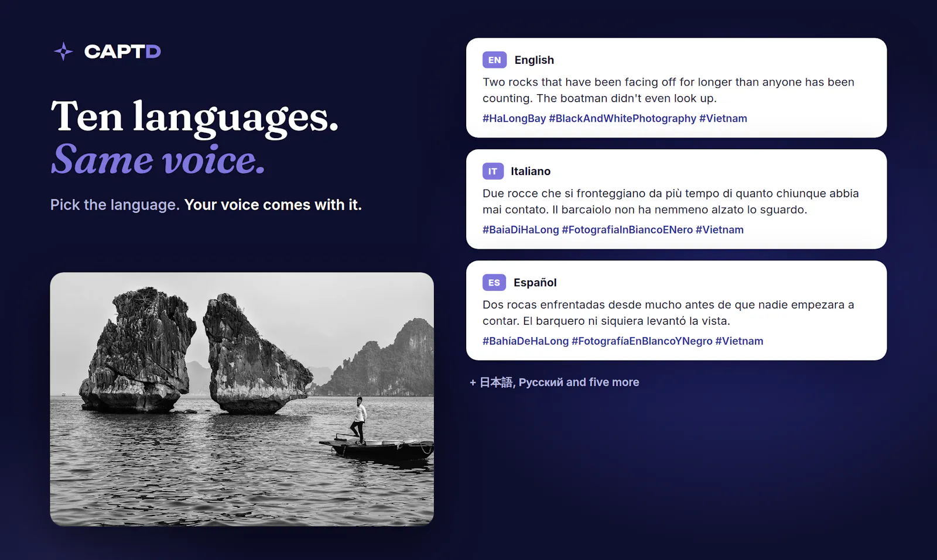Click the English caption about two rocks
This screenshot has width=937, height=560.
[668, 90]
